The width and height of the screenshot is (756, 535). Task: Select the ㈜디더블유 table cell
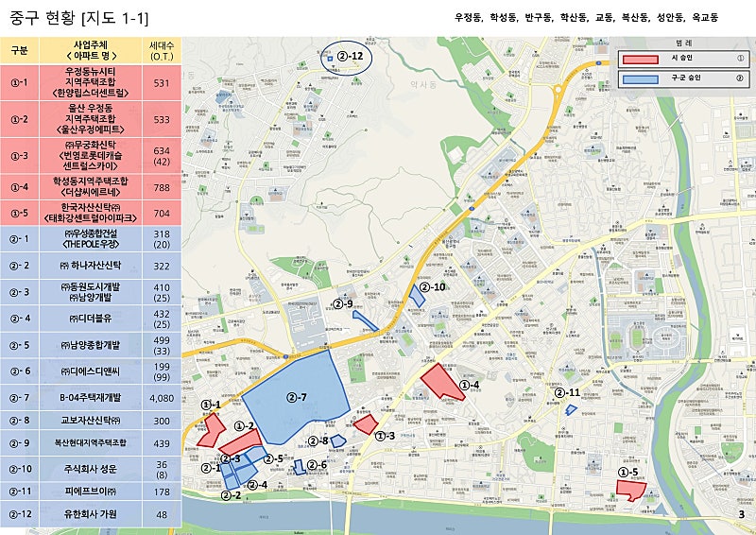click(91, 319)
